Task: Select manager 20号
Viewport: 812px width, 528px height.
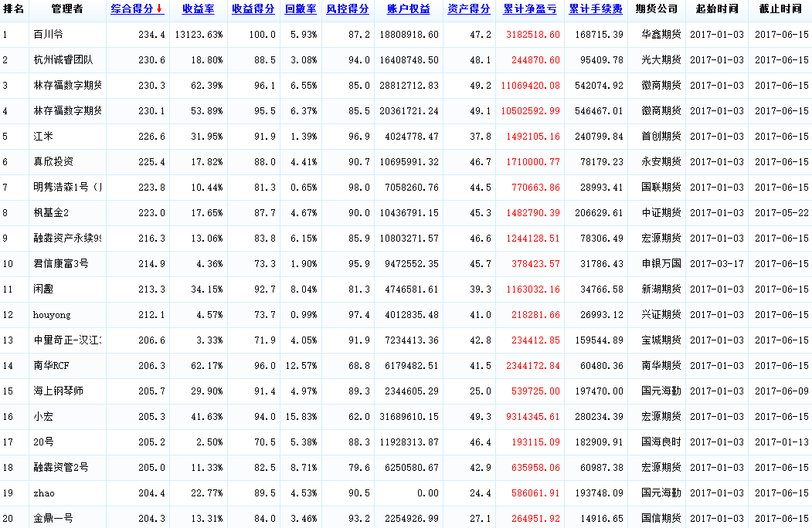Action: 43,442
